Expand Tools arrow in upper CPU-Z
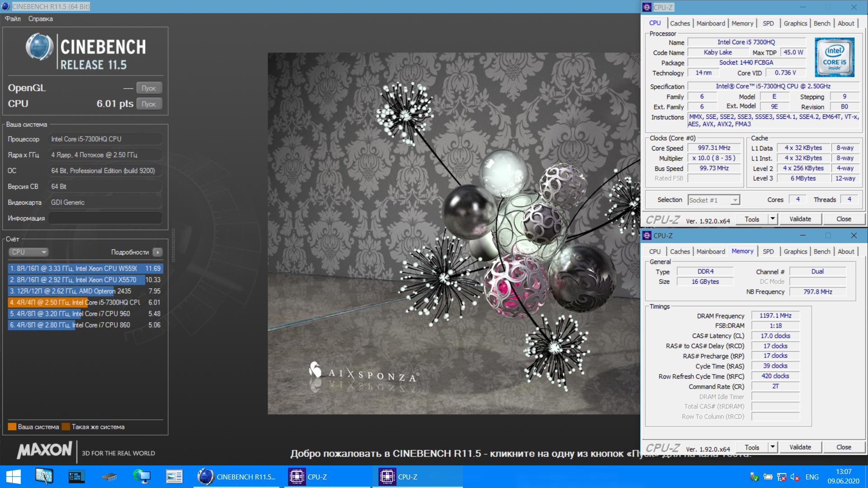Image resolution: width=868 pixels, height=488 pixels. click(773, 219)
